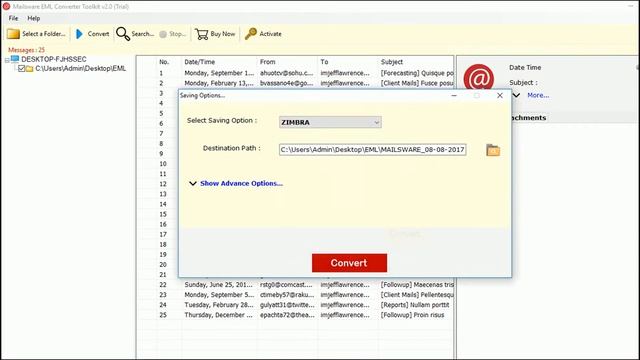Click sender rstg0@comcast...
The height and width of the screenshot is (360, 640).
286,285
